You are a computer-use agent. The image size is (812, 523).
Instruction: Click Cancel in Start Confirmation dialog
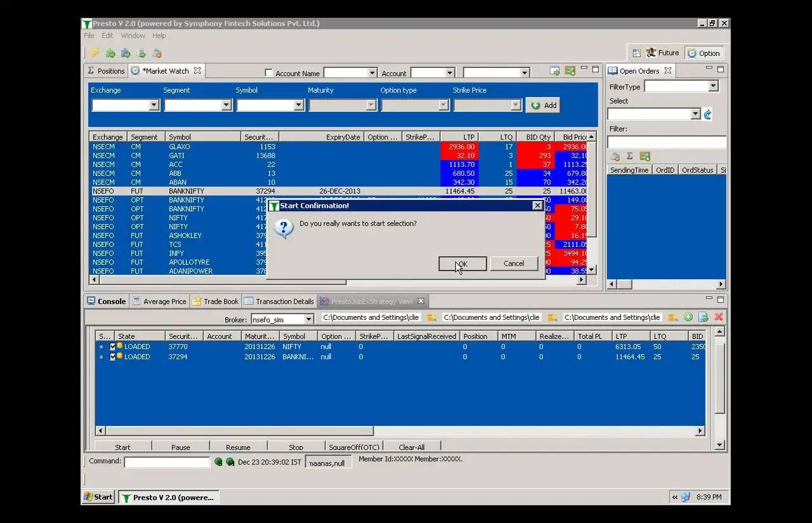click(x=514, y=263)
